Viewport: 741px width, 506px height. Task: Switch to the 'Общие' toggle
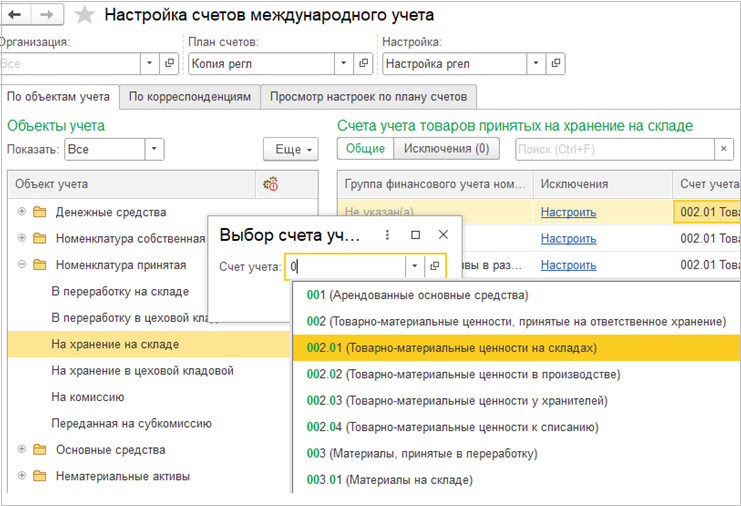pyautogui.click(x=365, y=149)
